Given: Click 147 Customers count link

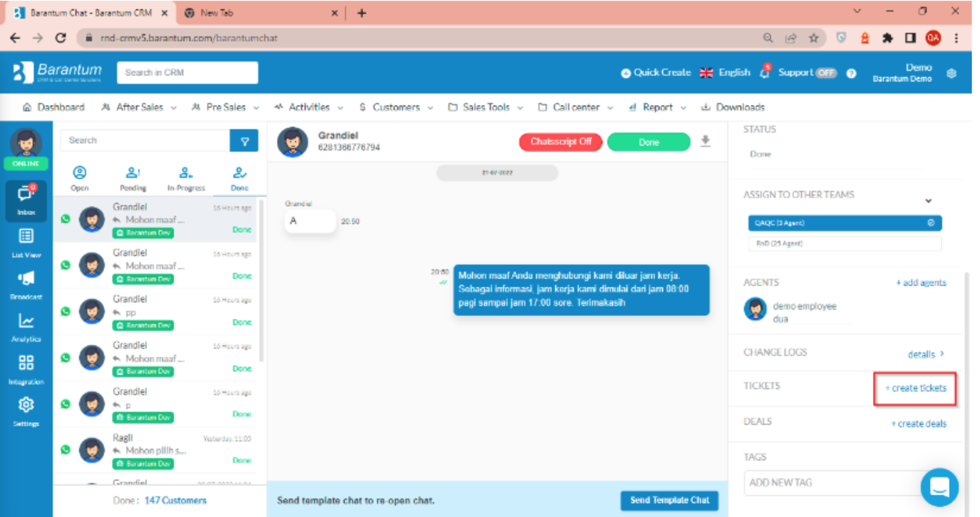Looking at the screenshot, I should (175, 501).
